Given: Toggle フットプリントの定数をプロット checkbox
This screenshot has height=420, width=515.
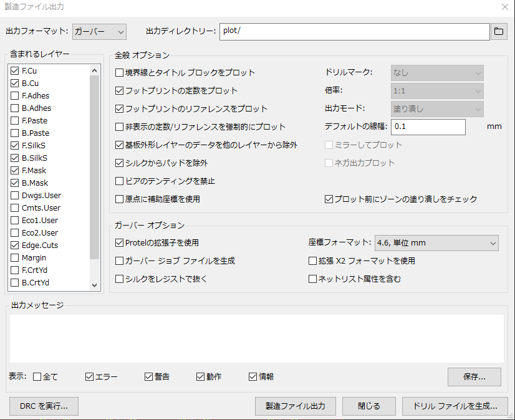Looking at the screenshot, I should [119, 90].
